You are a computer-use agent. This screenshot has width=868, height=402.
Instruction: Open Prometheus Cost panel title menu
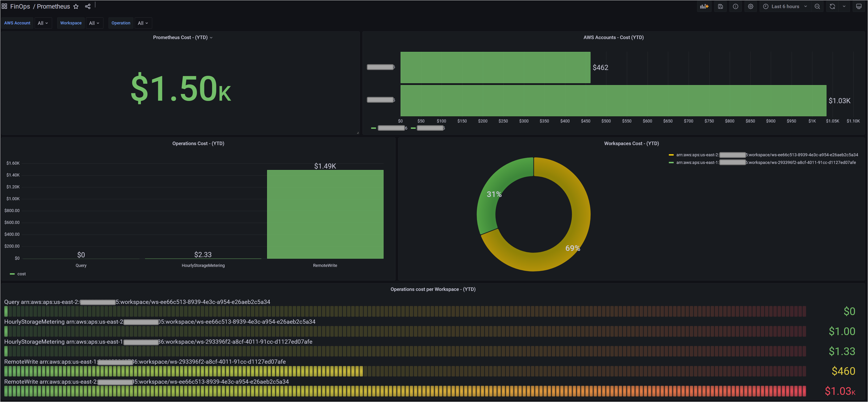[183, 37]
